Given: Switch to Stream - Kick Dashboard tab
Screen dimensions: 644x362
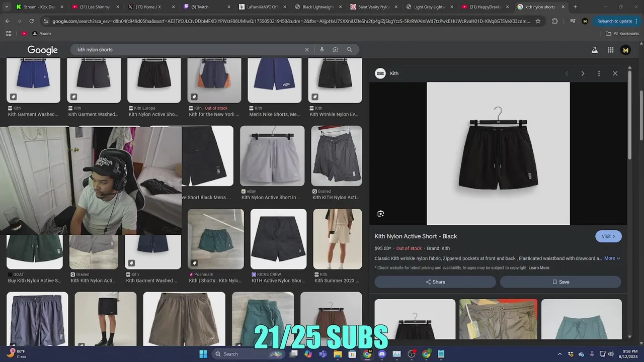Looking at the screenshot, I should coord(39,7).
